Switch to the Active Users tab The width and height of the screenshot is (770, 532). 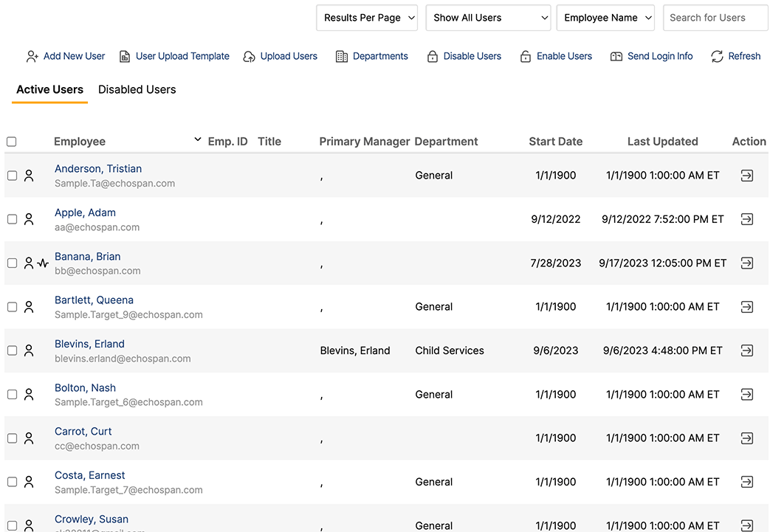coord(49,89)
